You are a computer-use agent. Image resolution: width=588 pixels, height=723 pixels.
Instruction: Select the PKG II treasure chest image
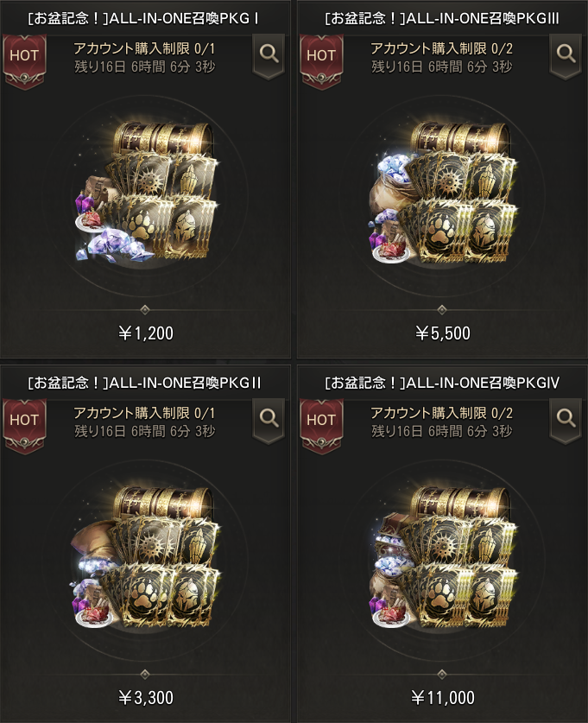(146, 557)
